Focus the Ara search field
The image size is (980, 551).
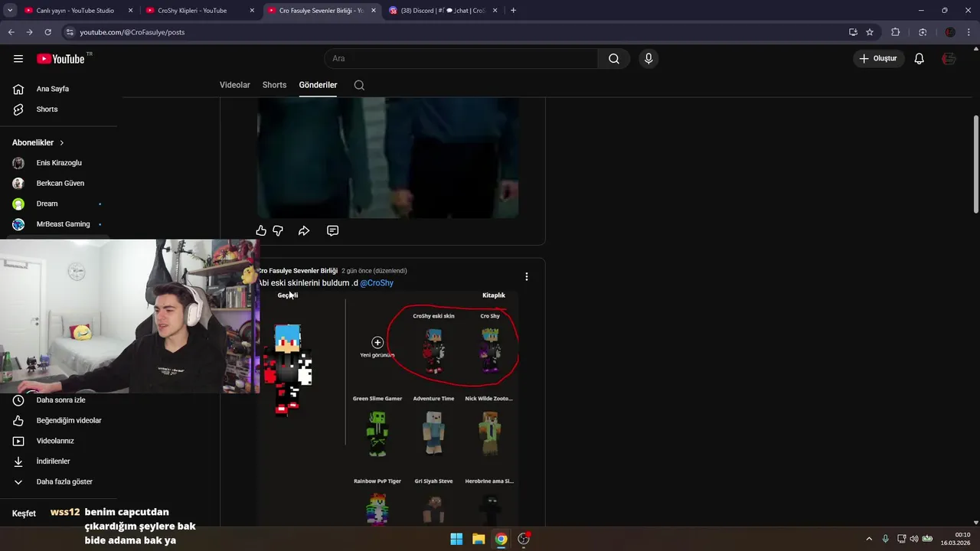coord(461,59)
